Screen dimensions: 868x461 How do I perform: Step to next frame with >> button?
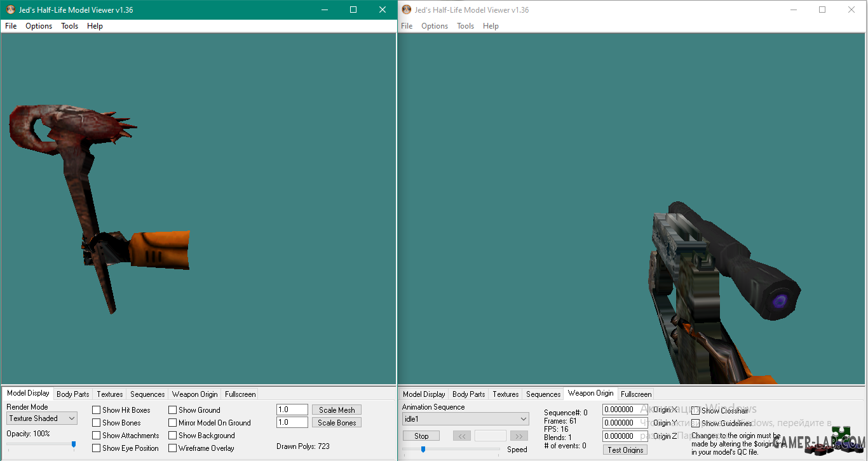tap(519, 436)
